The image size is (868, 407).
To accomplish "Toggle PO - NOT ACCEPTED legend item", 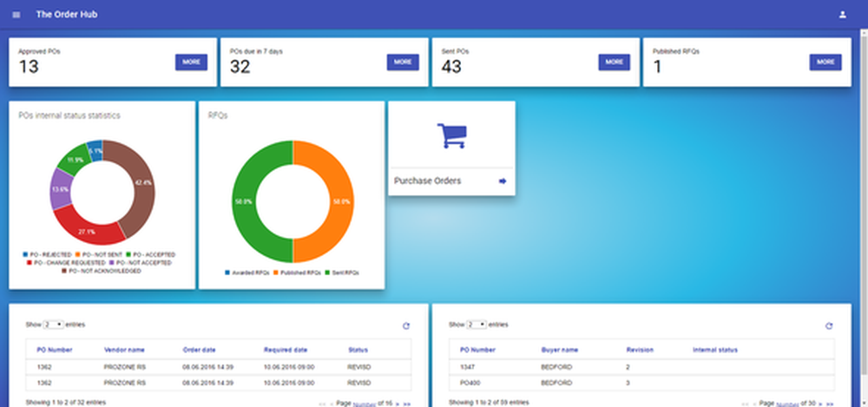I will [140, 262].
